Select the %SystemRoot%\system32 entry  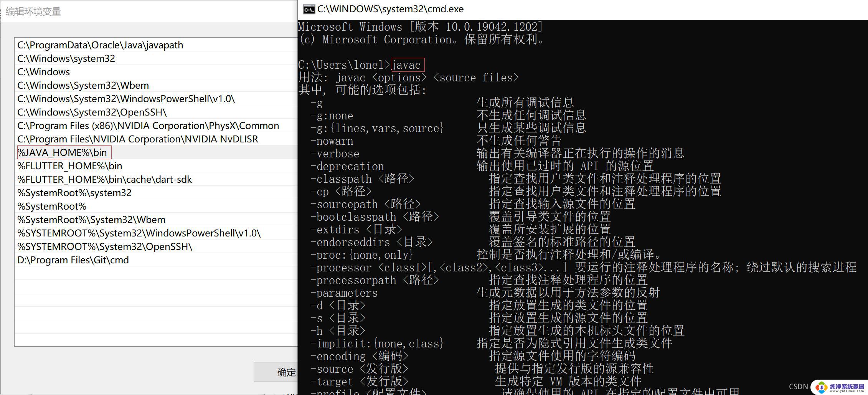(x=156, y=193)
